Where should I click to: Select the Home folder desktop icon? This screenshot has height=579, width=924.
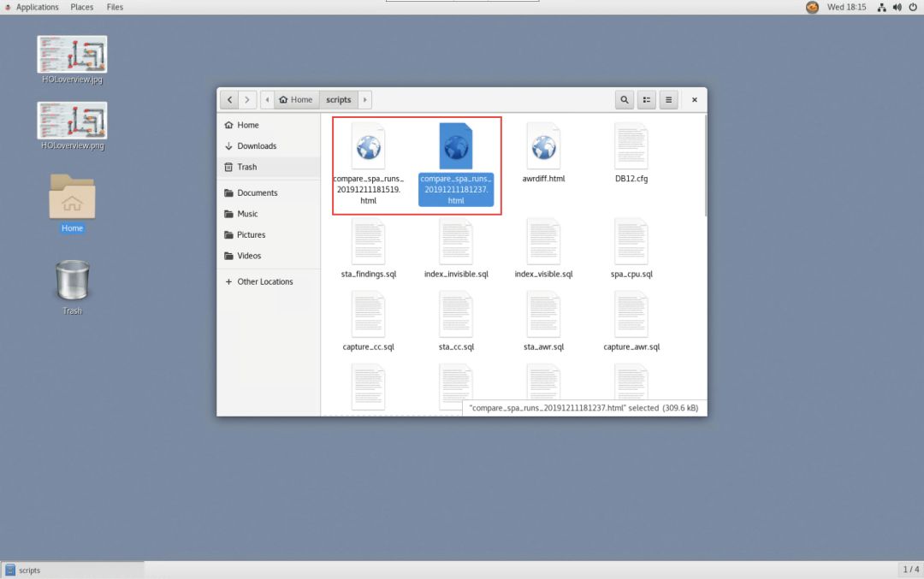click(x=72, y=197)
